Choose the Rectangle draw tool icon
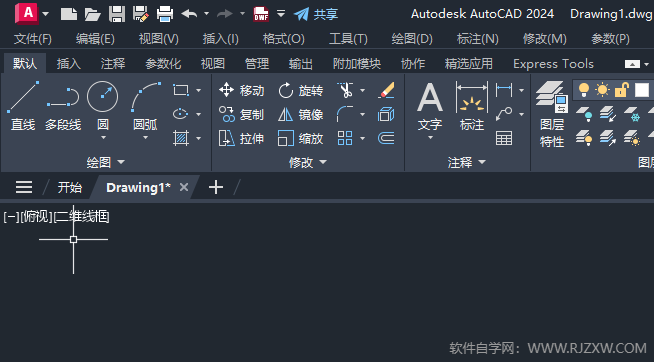The width and height of the screenshot is (654, 362). tap(181, 90)
